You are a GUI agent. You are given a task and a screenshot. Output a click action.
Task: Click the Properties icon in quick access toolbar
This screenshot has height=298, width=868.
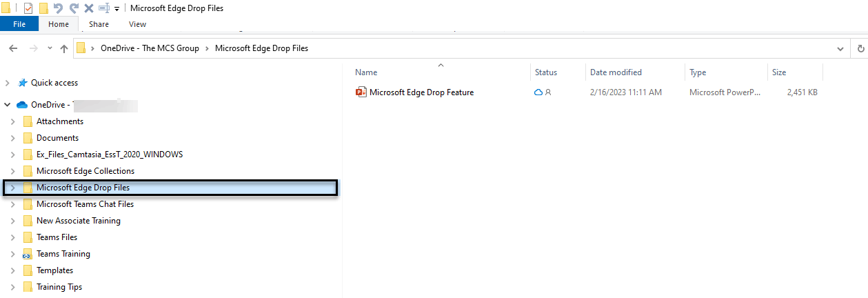pos(28,8)
